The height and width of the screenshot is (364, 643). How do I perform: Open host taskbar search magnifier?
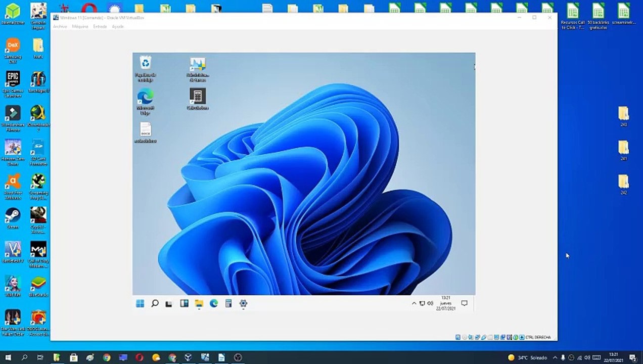tap(24, 357)
